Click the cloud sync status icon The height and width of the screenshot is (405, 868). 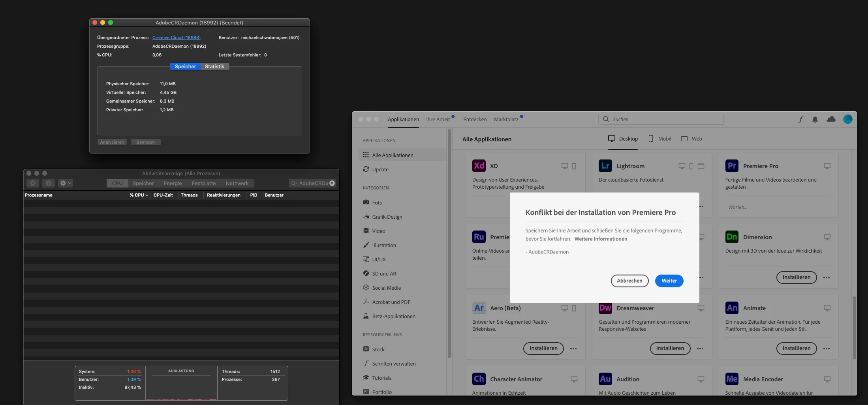(831, 119)
